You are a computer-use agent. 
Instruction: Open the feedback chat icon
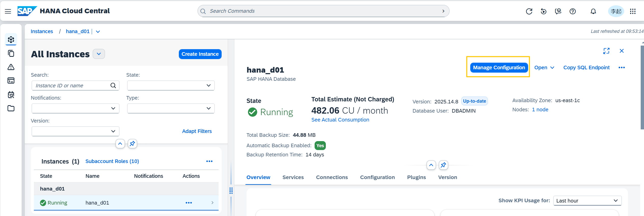click(x=558, y=11)
